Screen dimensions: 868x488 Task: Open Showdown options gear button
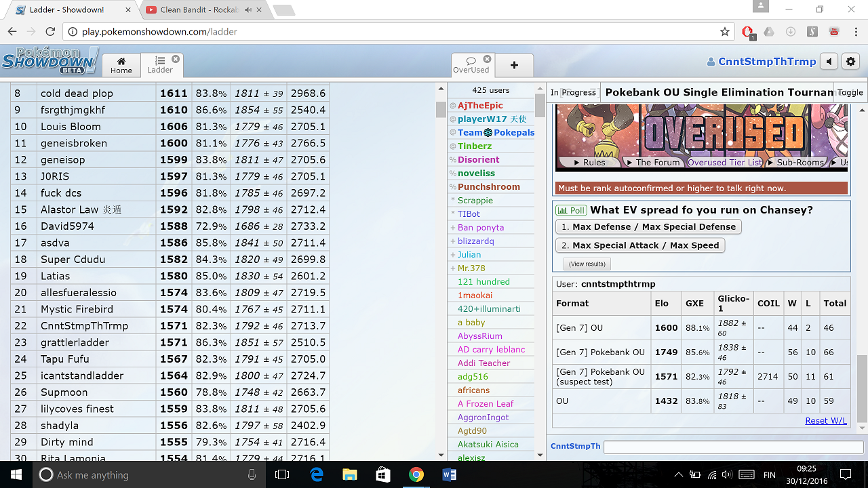[x=851, y=62]
